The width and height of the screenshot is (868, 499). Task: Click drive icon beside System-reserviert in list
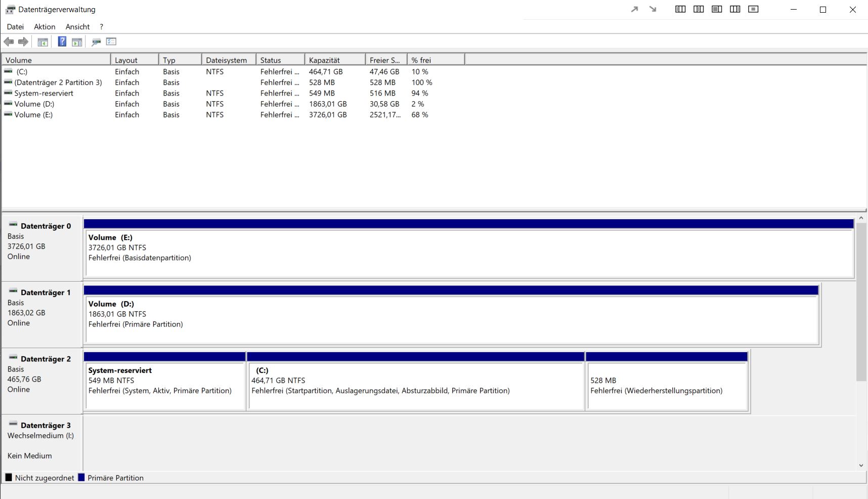pyautogui.click(x=8, y=93)
